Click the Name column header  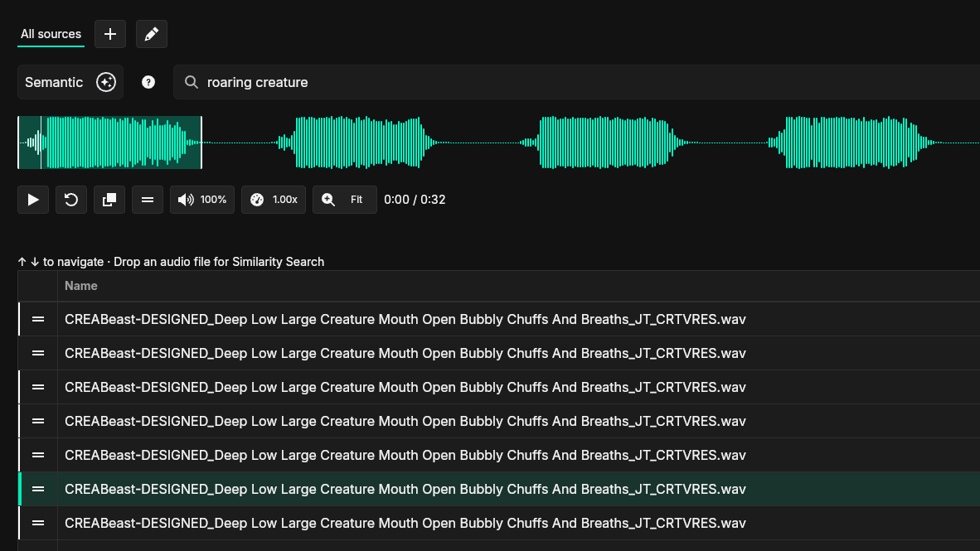click(81, 285)
